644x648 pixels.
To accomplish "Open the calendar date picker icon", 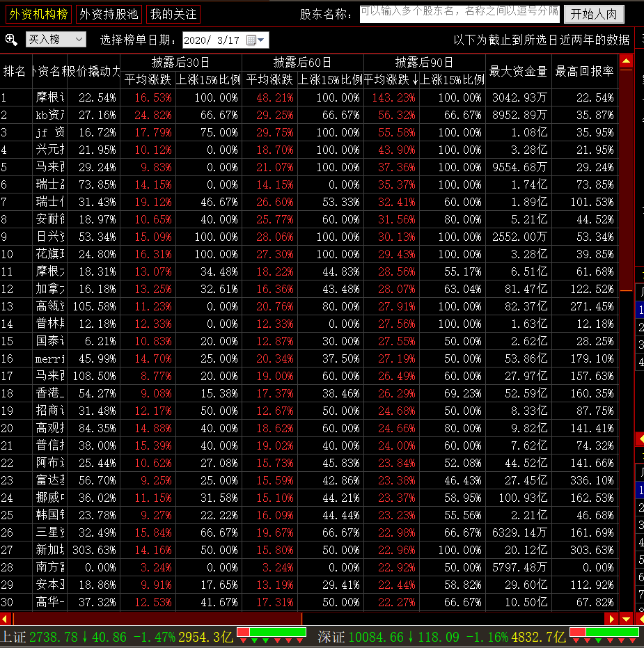I will pyautogui.click(x=251, y=40).
